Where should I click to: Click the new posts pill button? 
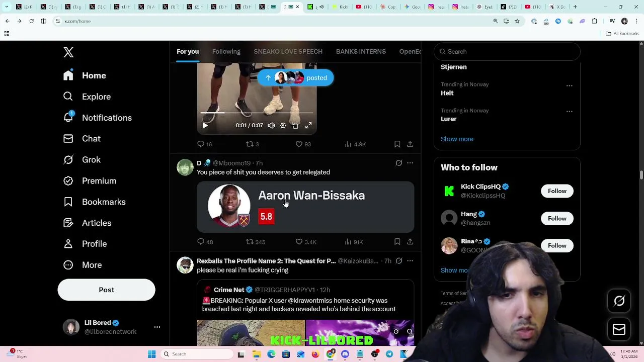[x=295, y=78]
